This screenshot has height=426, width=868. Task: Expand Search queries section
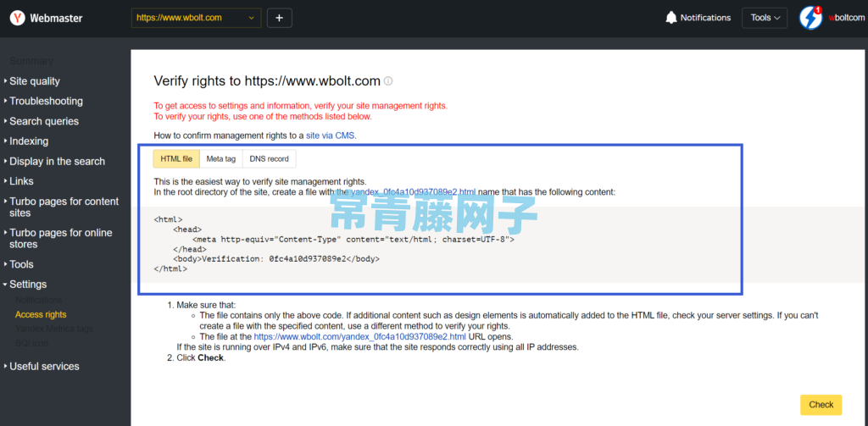point(44,121)
